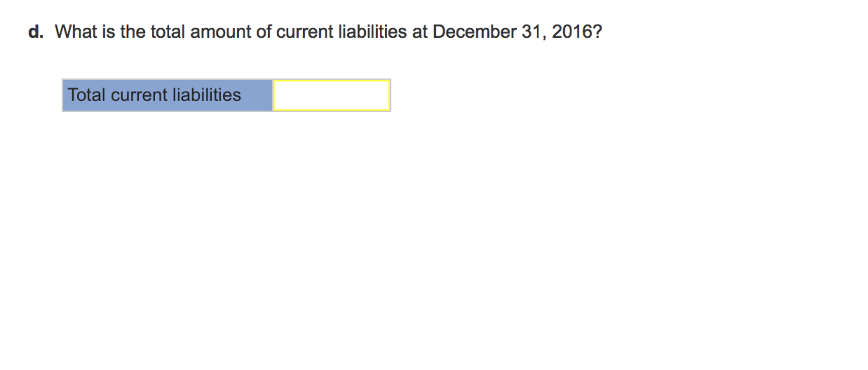
Task: Click the table row containing the answer field
Action: [x=226, y=95]
